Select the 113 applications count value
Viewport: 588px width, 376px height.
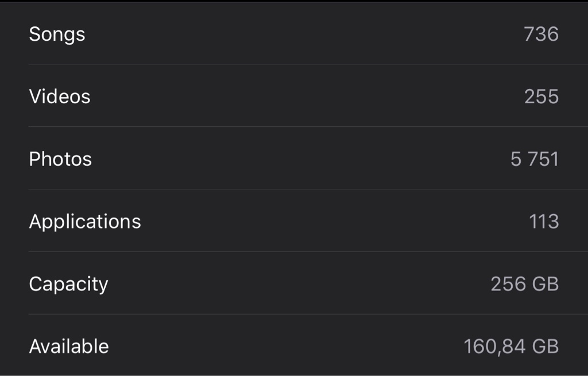tap(544, 222)
